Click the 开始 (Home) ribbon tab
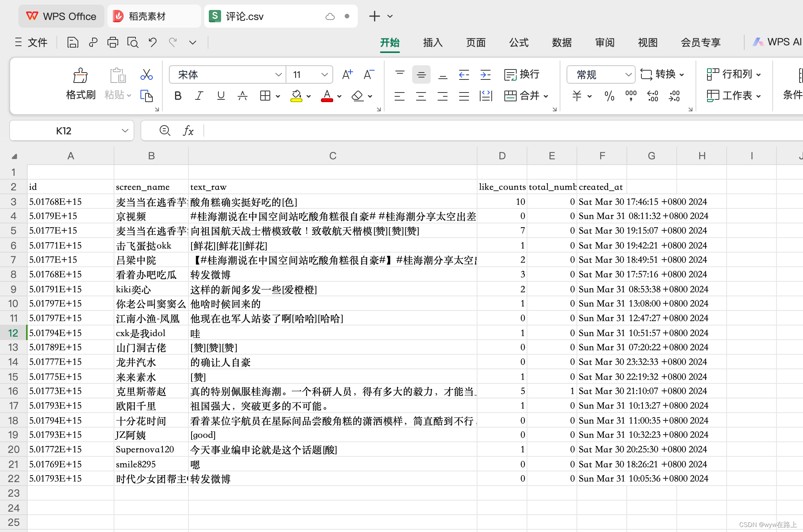Image resolution: width=803 pixels, height=532 pixels. tap(390, 42)
